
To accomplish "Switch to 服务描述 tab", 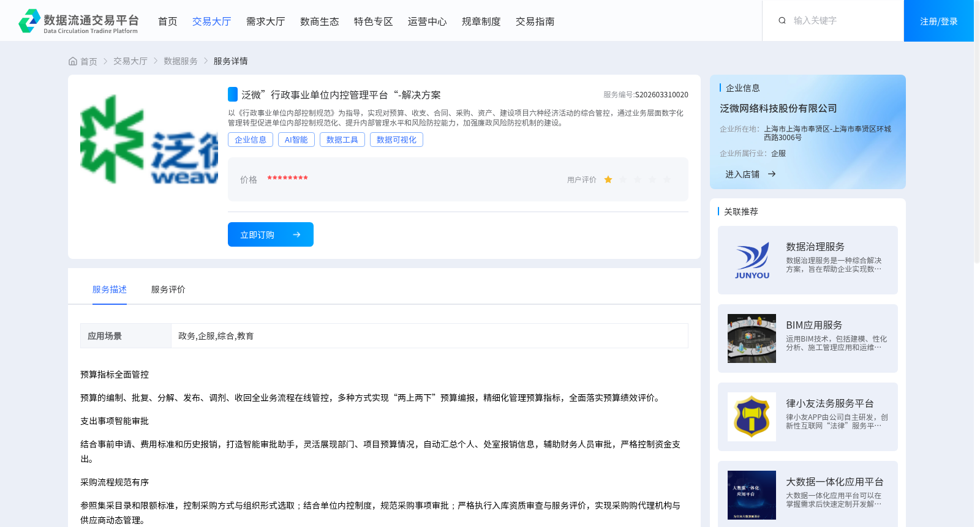I will click(x=110, y=290).
